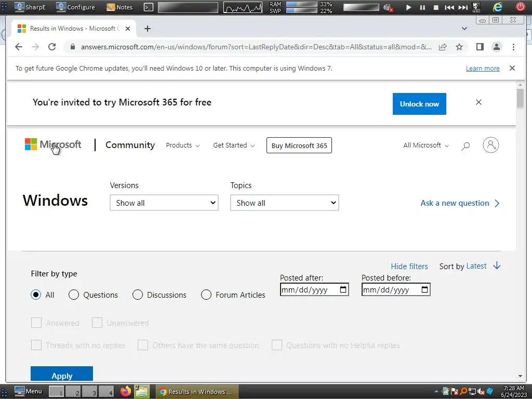
Task: Go back to the previous page in Chrome
Action: (19, 47)
